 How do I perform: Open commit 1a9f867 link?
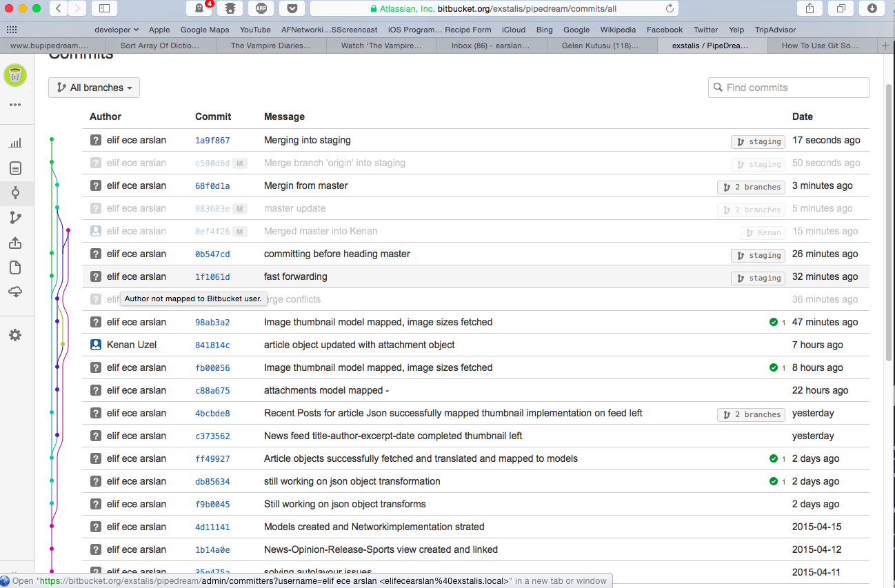click(212, 141)
